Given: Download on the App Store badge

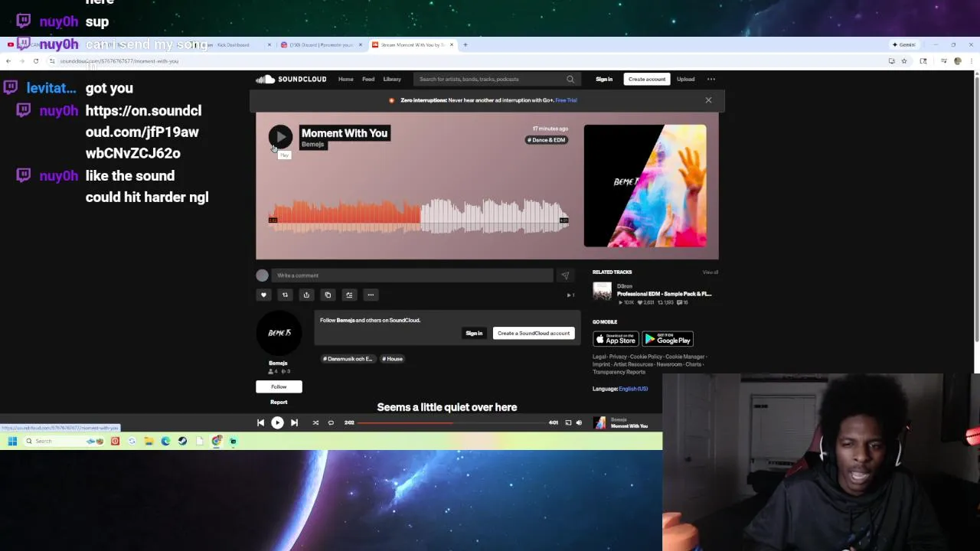Looking at the screenshot, I should (616, 339).
